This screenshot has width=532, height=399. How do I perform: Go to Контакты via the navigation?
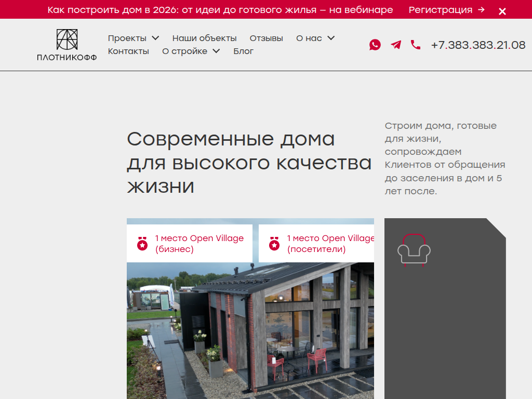click(128, 51)
